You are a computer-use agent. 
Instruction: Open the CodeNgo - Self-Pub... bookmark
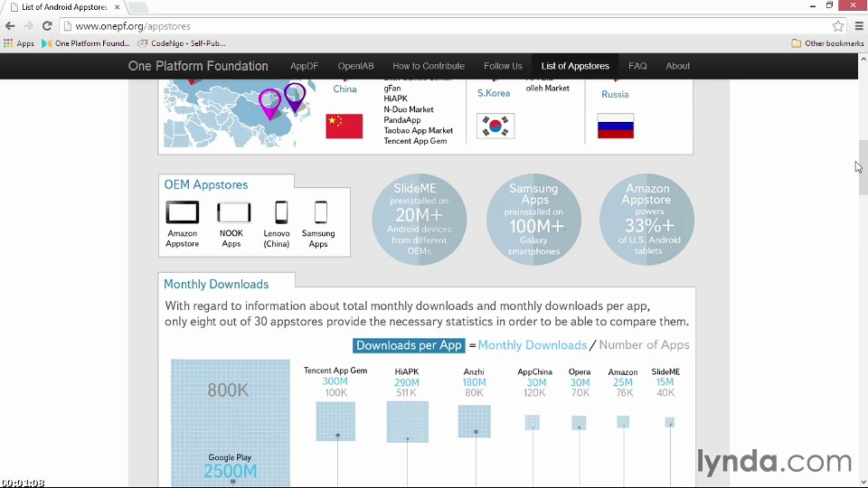click(182, 43)
